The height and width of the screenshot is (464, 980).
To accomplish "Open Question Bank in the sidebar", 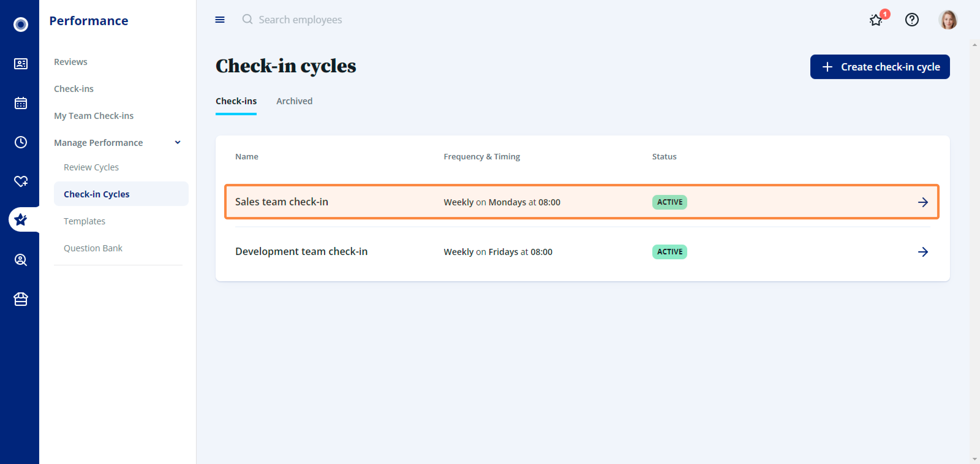I will point(93,248).
